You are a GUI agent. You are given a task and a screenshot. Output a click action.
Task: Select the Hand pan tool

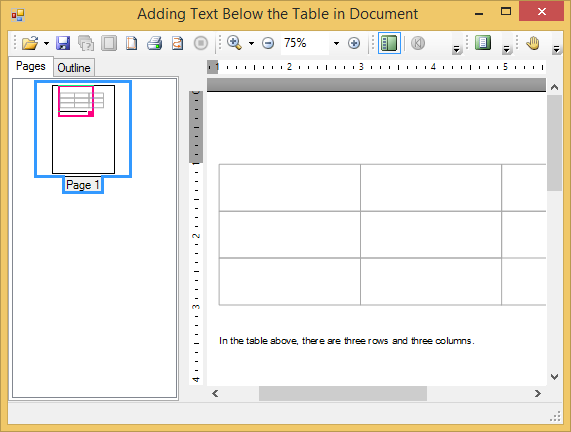pos(533,43)
